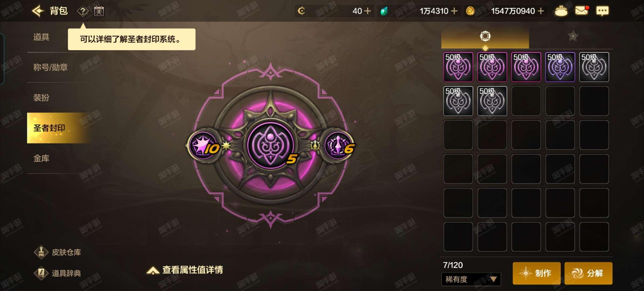Viewport: 644px width, 291px height.
Task: Open the purse shop icon
Action: 561,11
